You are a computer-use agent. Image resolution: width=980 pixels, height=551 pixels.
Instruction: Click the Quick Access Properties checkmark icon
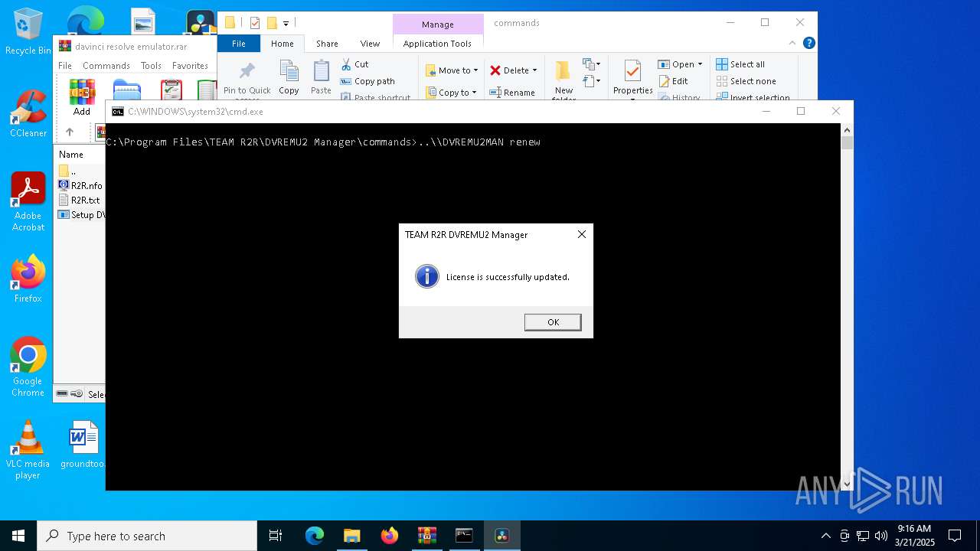point(255,23)
